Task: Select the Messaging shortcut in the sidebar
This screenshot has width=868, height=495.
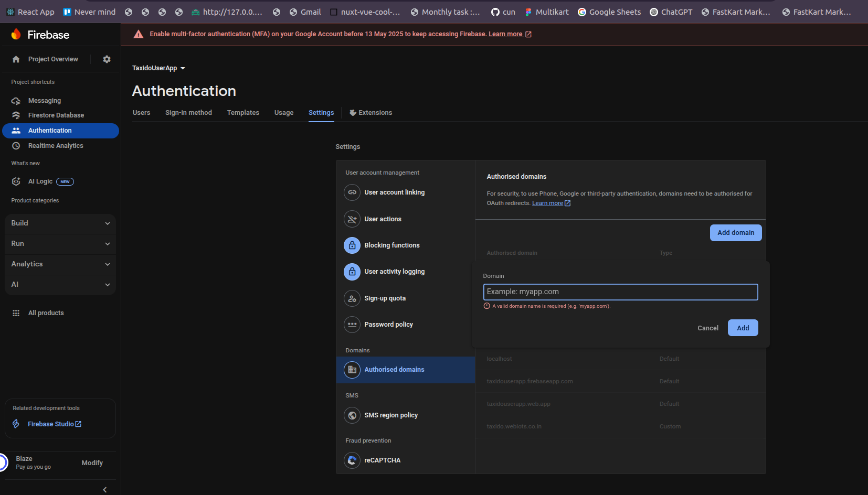Action: pos(44,100)
